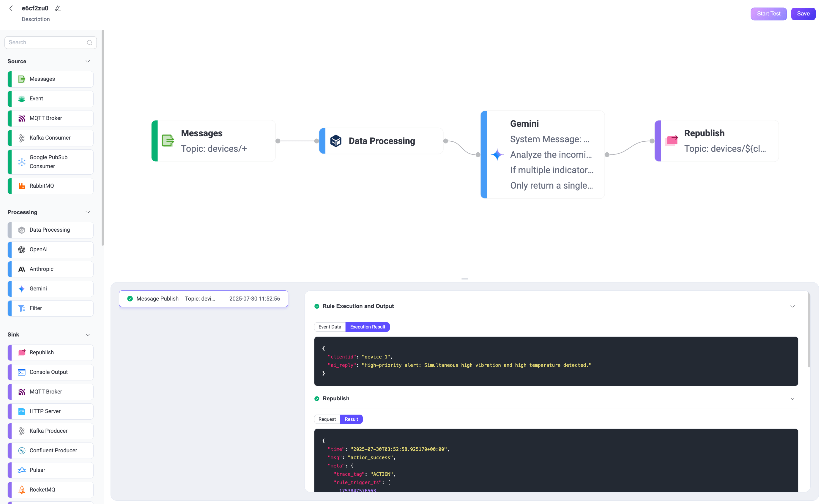
Task: Click the Start Test button
Action: pyautogui.click(x=768, y=14)
